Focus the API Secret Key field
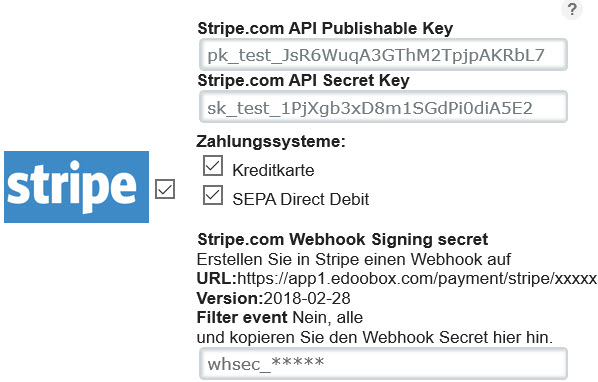The width and height of the screenshot is (598, 382). 383,107
